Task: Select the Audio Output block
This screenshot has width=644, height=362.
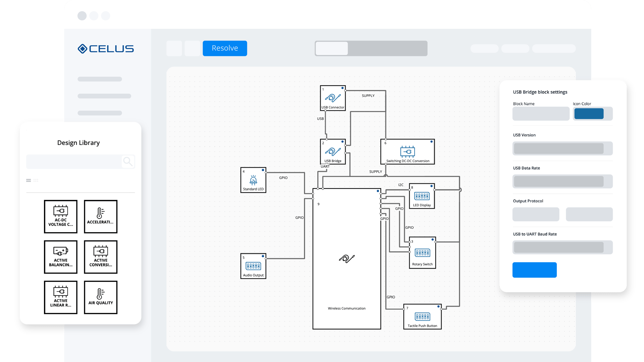Action: tap(253, 266)
